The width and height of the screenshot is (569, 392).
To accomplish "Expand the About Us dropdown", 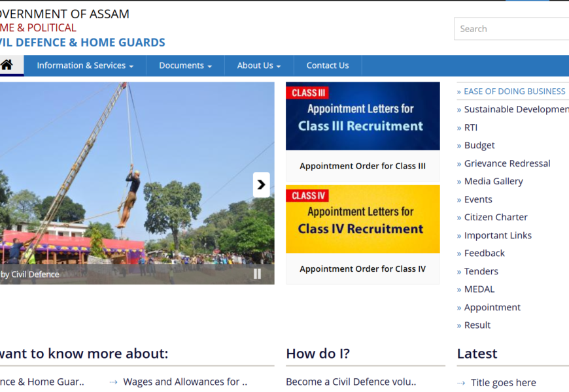I will [x=258, y=65].
